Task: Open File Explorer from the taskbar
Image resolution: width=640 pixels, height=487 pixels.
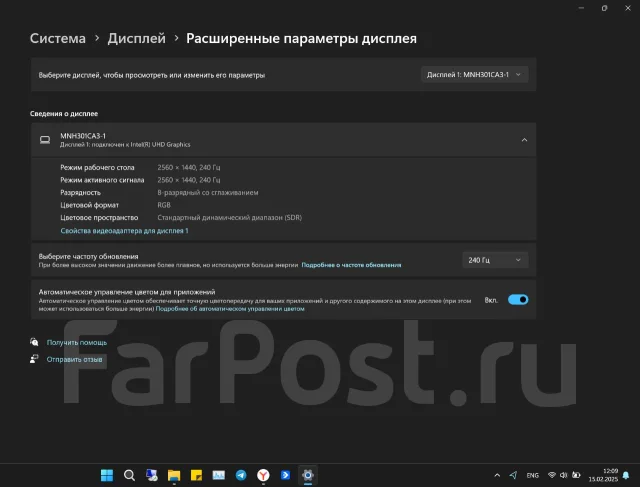Action: 174,475
